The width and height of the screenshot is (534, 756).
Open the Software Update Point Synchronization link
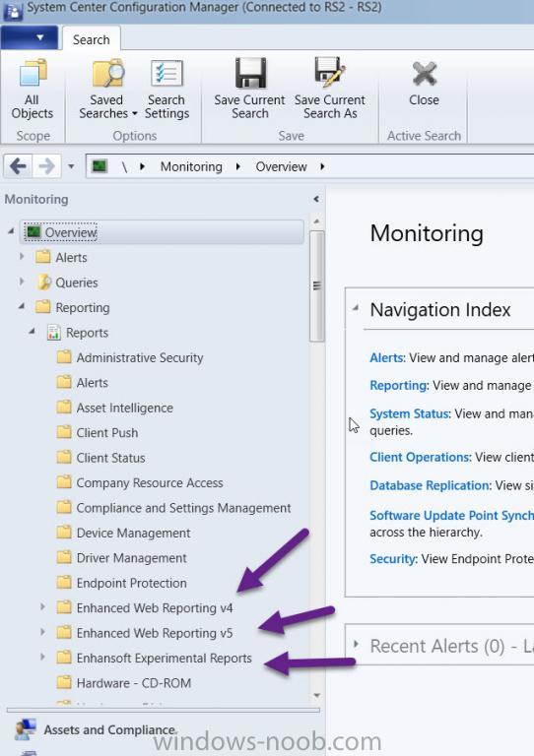(x=451, y=516)
